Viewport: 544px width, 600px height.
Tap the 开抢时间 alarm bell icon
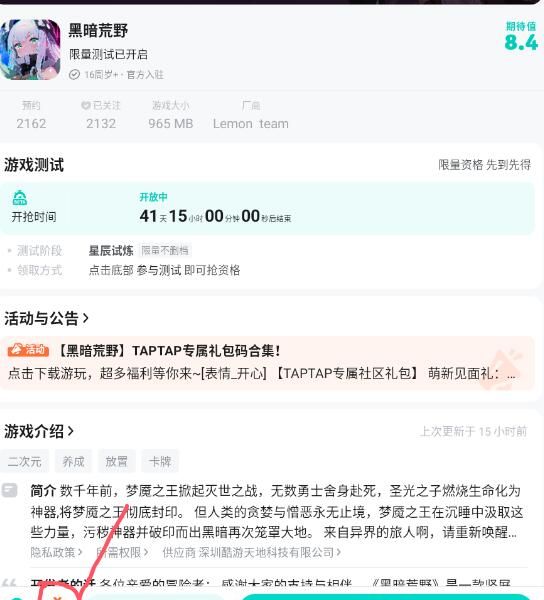tap(20, 198)
